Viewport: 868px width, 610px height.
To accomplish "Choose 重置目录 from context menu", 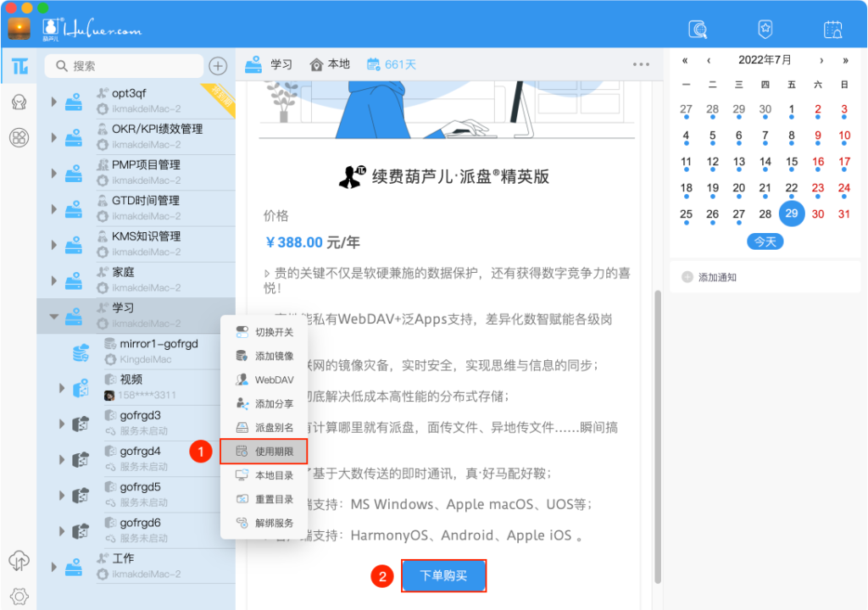I will (x=264, y=499).
